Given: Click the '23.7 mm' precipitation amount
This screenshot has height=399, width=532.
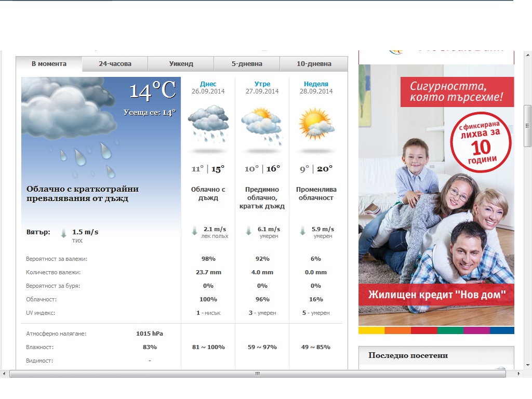Looking at the screenshot, I should coord(208,272).
